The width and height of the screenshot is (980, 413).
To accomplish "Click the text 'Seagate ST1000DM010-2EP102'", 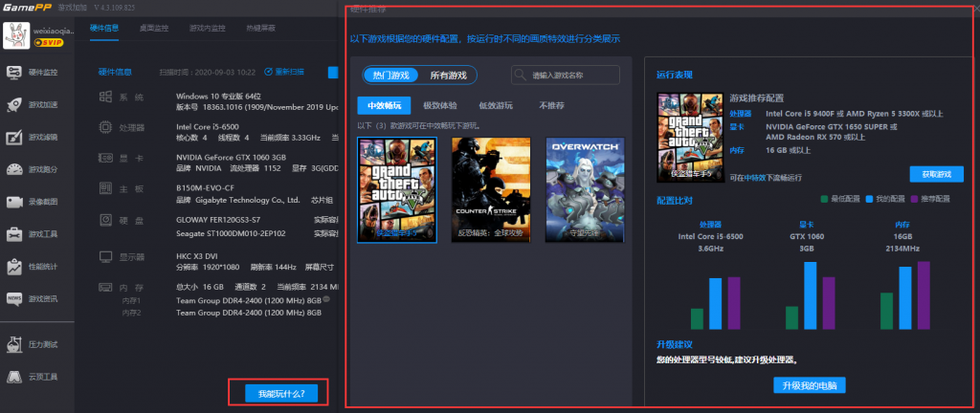I will 231,233.
